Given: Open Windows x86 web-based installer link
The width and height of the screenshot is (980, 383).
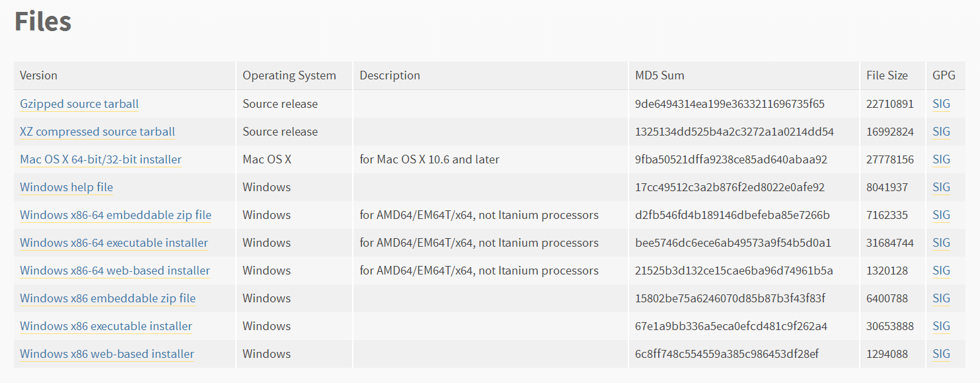Looking at the screenshot, I should point(107,354).
